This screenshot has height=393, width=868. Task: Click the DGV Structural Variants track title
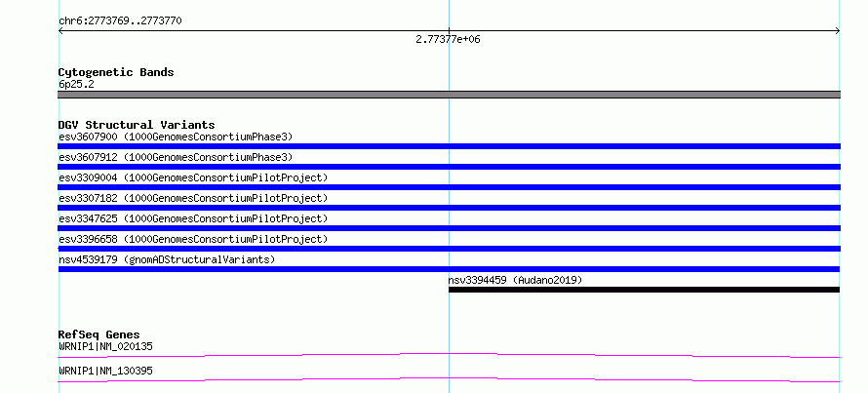(137, 125)
